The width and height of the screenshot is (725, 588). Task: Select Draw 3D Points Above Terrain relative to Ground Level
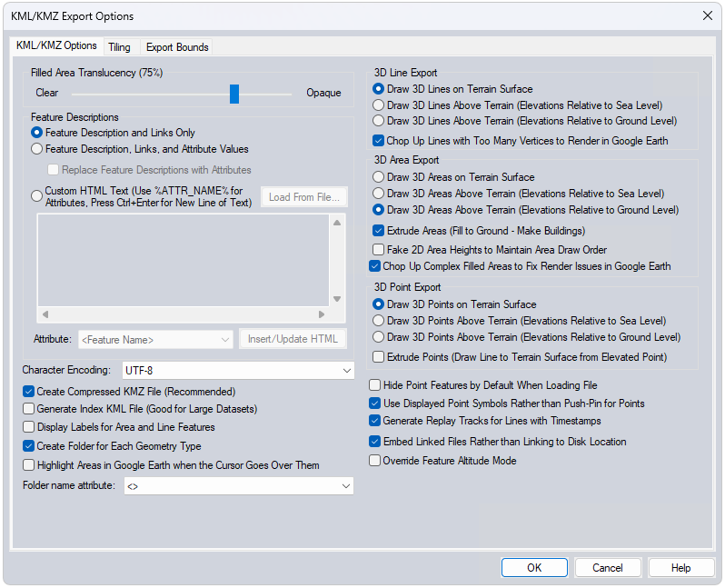pos(379,337)
